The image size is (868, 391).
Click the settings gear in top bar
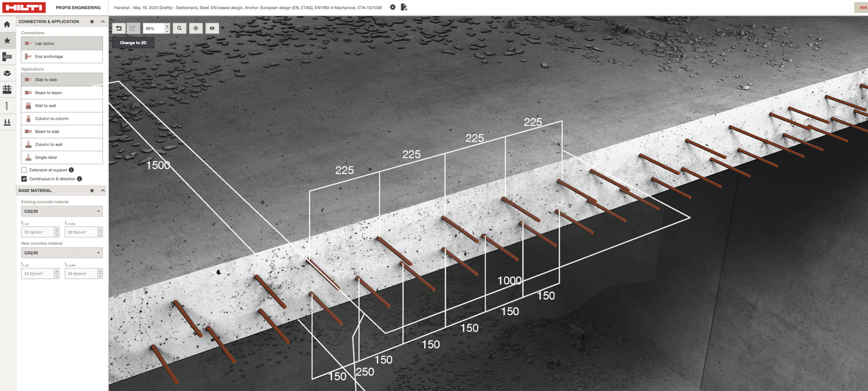[x=392, y=7]
